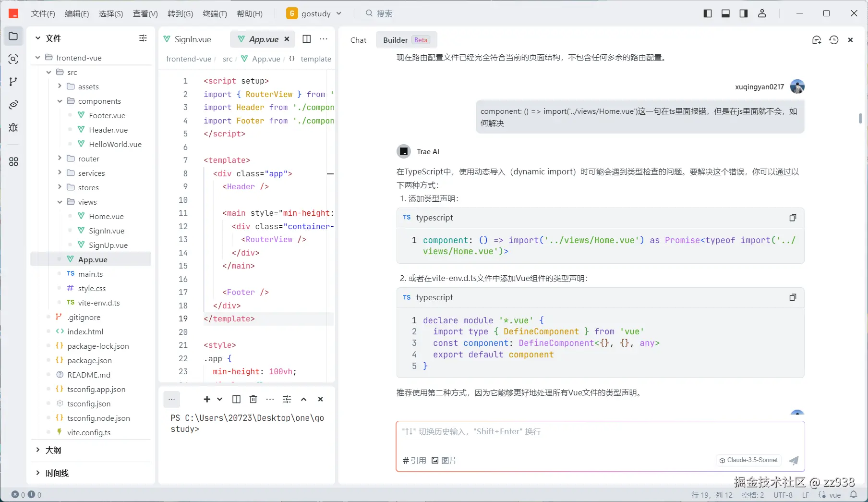Open the gostudy project dropdown

point(314,13)
